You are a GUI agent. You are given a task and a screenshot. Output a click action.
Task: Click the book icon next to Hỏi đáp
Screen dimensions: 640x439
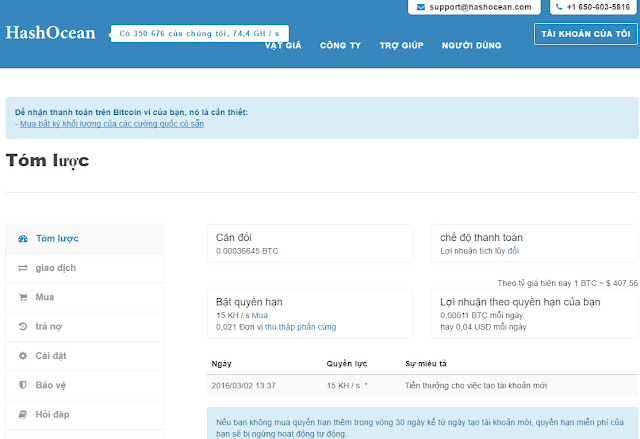(x=23, y=415)
